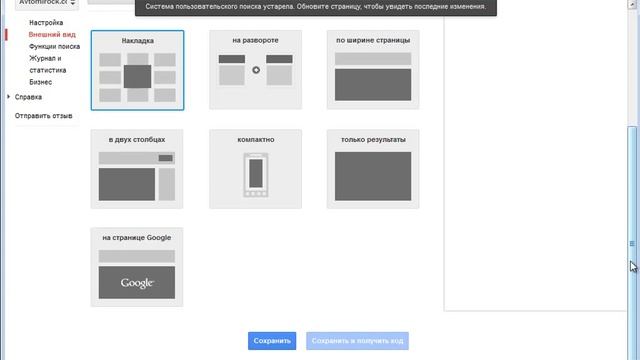Pick the "на странице Google" layout
This screenshot has width=640, height=360.
coord(137,267)
